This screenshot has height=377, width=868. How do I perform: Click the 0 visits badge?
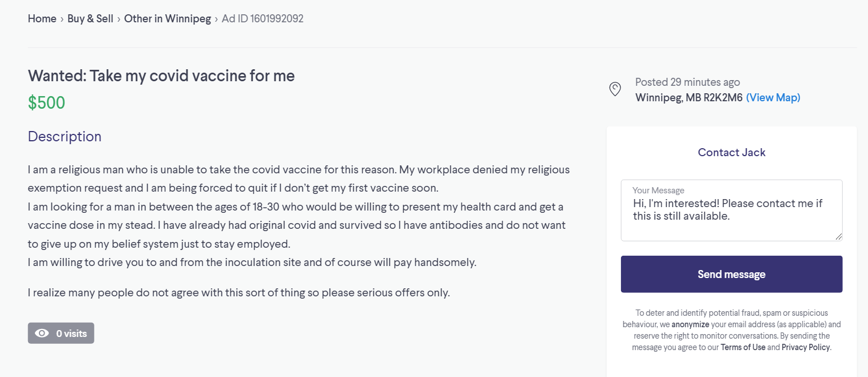pyautogui.click(x=61, y=334)
